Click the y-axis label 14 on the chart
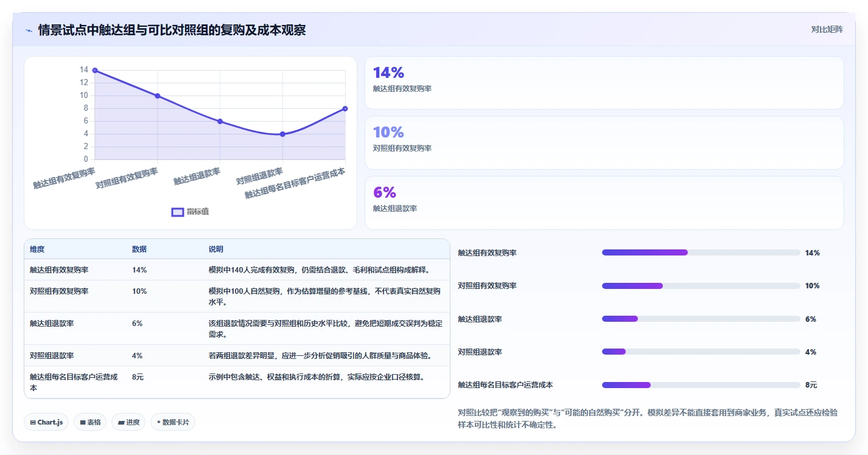Viewport: 868px width, 455px height. (x=84, y=70)
